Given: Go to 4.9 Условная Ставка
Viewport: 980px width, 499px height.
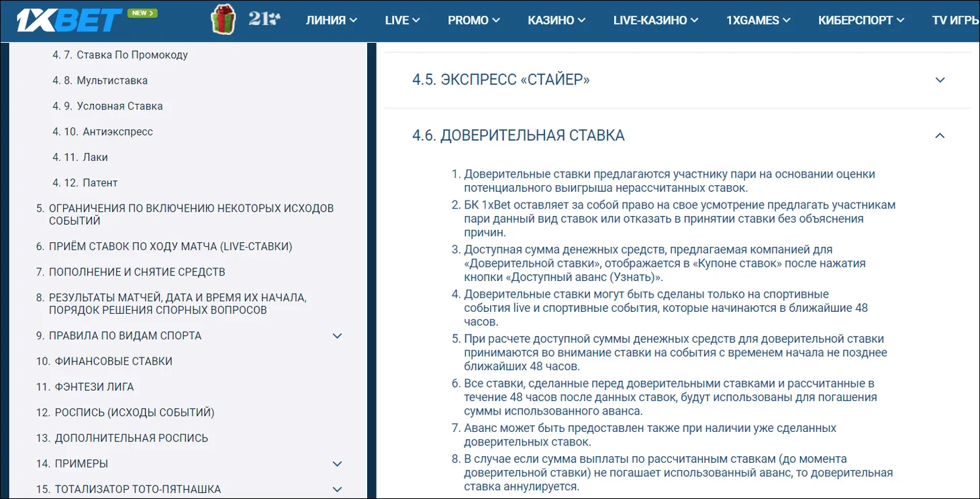Looking at the screenshot, I should 107,106.
